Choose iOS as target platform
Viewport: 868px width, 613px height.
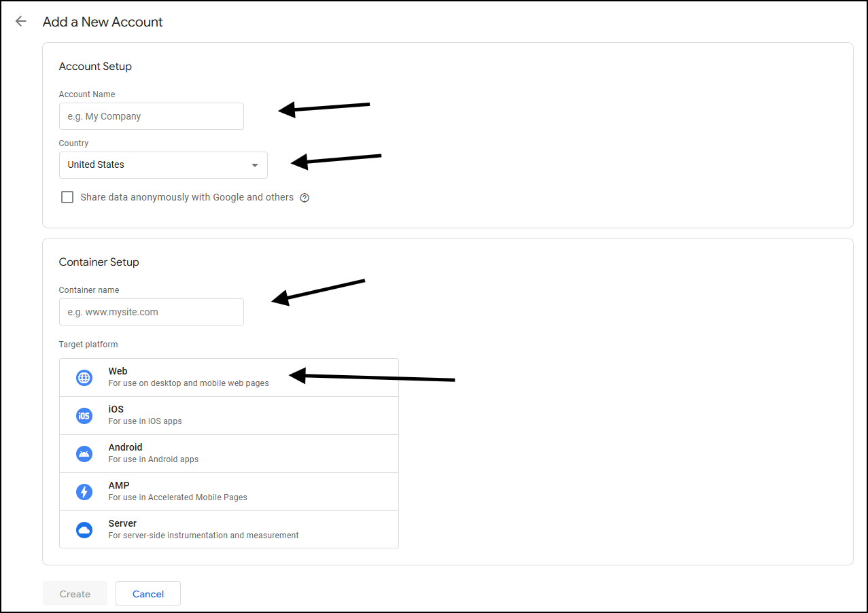click(x=229, y=416)
